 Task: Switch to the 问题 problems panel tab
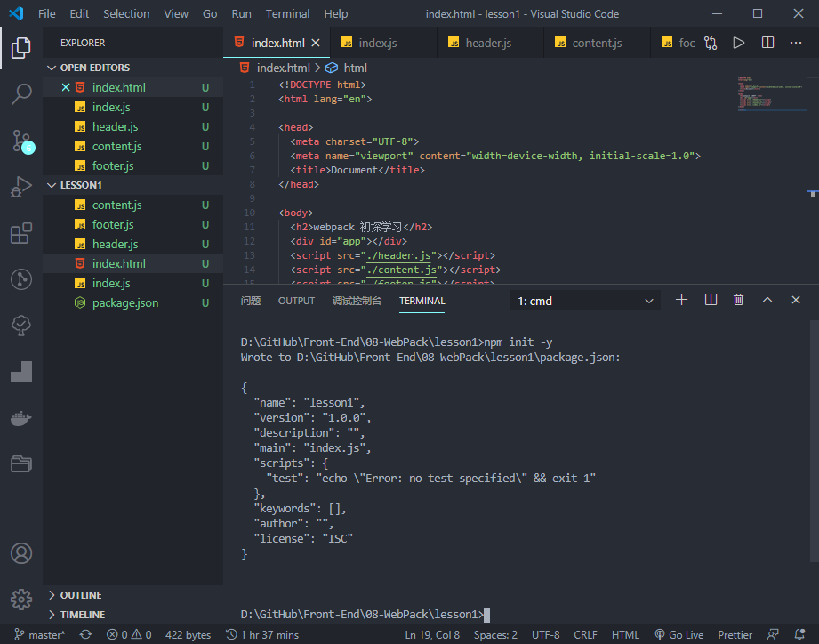point(251,301)
